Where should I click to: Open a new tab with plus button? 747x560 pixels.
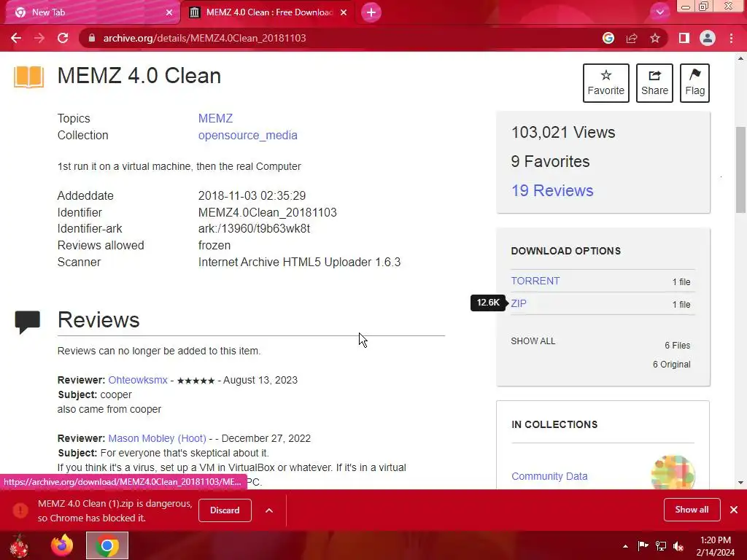[371, 12]
